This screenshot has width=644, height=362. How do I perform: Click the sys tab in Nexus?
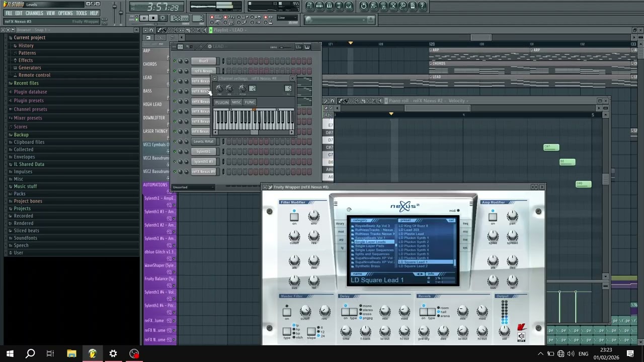[x=465, y=247]
